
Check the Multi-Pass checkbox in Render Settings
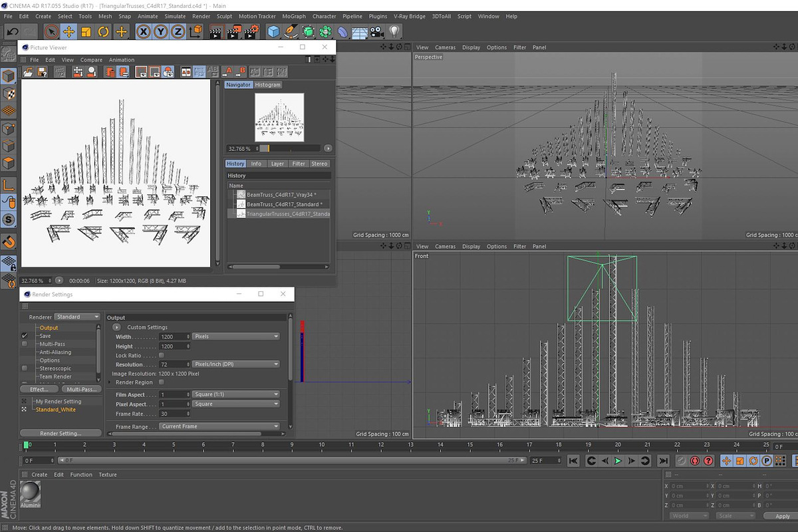[25, 344]
